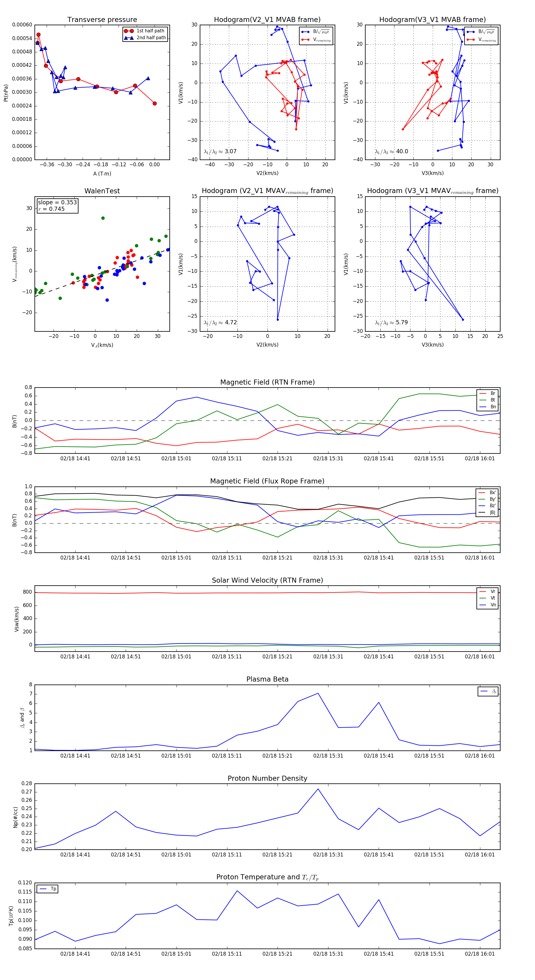The height and width of the screenshot is (980, 535).
Task: Select the eigenvalue ratio "≈ 40.0" annotation
Action: click(391, 151)
